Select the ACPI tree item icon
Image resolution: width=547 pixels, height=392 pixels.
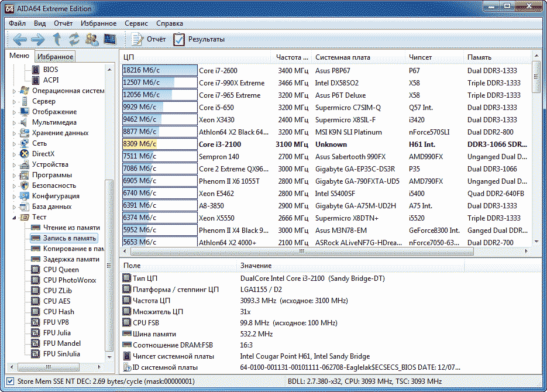click(36, 80)
